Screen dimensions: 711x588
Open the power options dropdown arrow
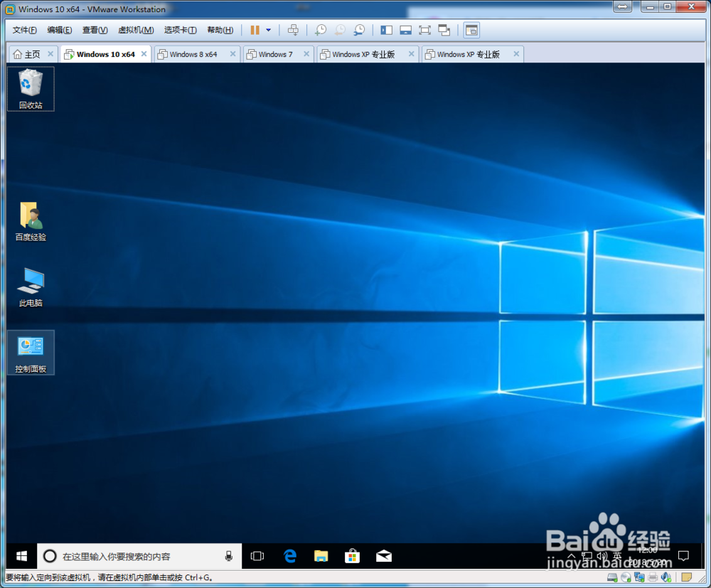pyautogui.click(x=269, y=30)
